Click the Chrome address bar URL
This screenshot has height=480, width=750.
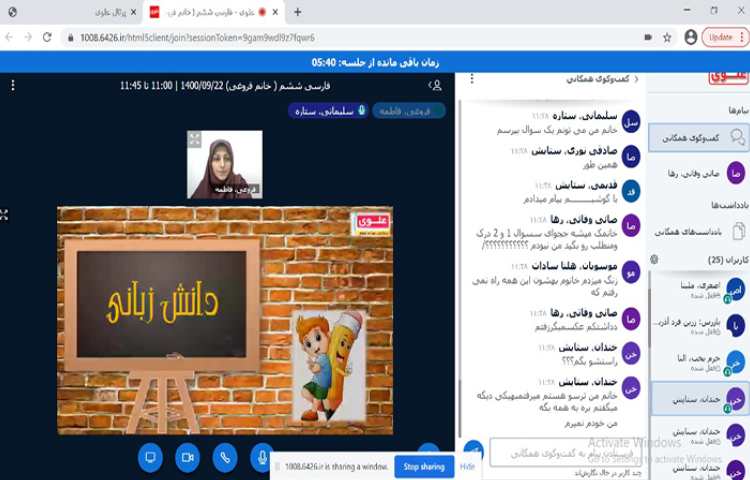point(197,37)
